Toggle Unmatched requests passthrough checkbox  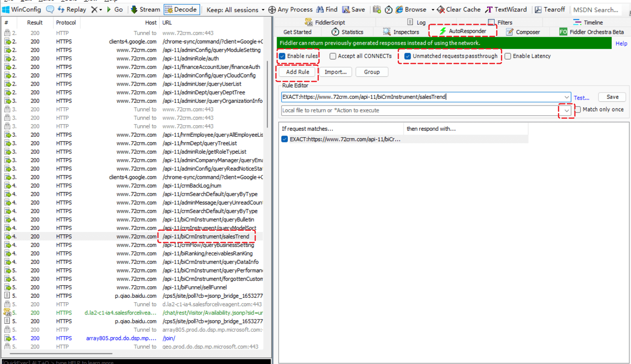click(x=407, y=56)
